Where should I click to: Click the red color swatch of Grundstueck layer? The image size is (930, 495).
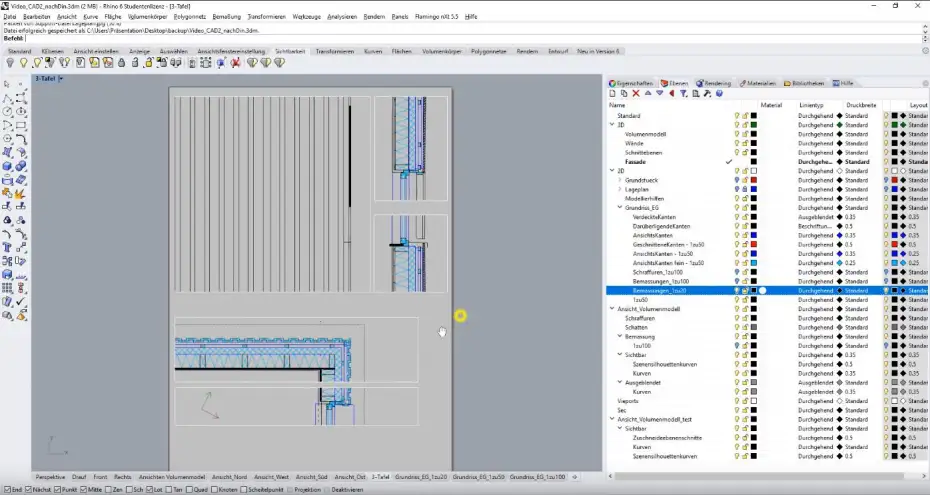tap(754, 180)
